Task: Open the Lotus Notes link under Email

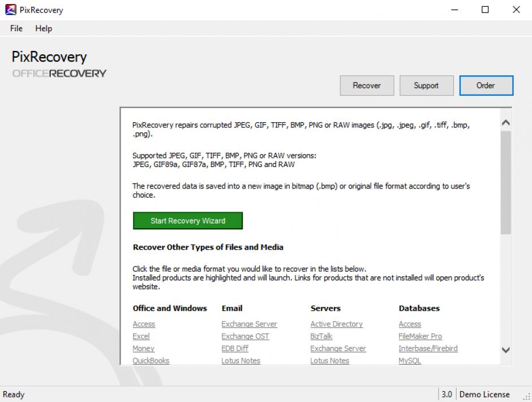Action: click(241, 361)
